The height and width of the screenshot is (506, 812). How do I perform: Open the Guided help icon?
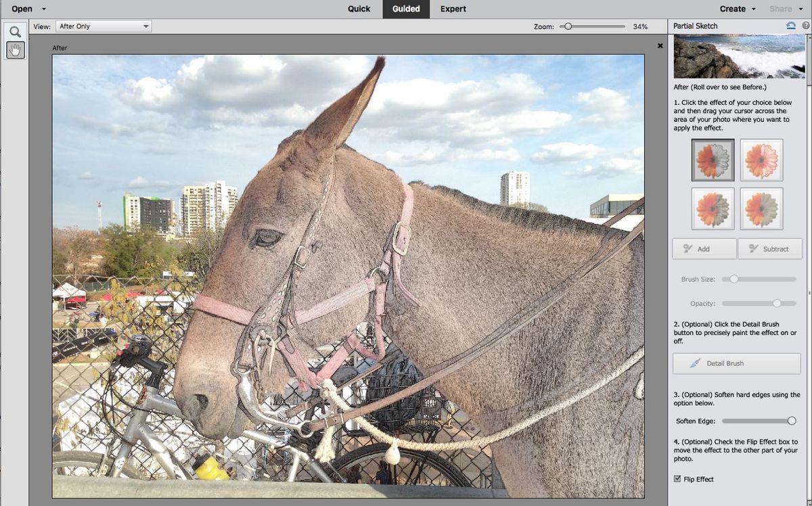coord(805,25)
